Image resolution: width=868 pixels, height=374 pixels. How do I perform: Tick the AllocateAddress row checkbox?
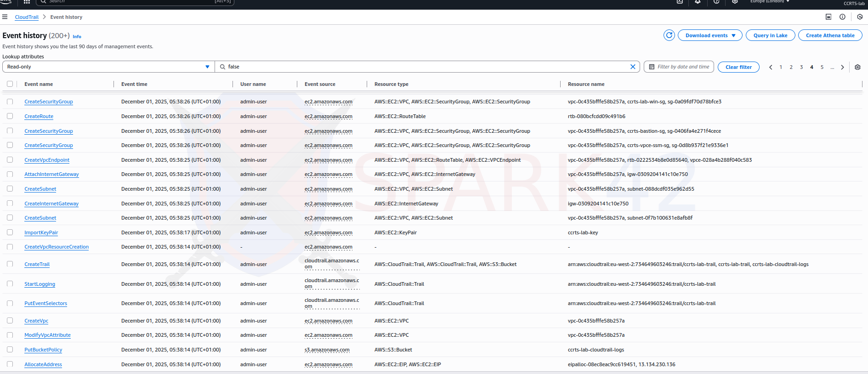coord(10,364)
